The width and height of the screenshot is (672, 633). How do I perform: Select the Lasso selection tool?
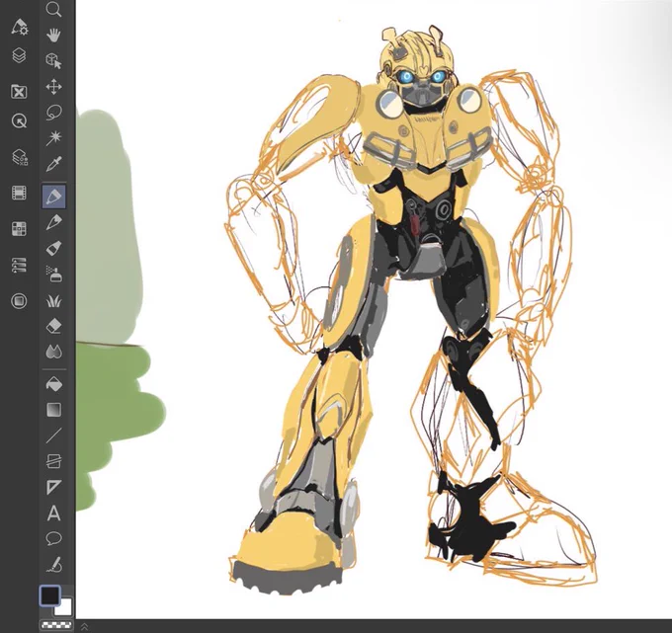53,113
